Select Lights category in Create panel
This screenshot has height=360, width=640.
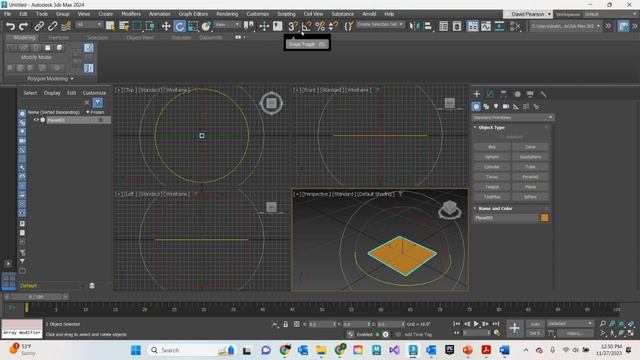pyautogui.click(x=496, y=107)
